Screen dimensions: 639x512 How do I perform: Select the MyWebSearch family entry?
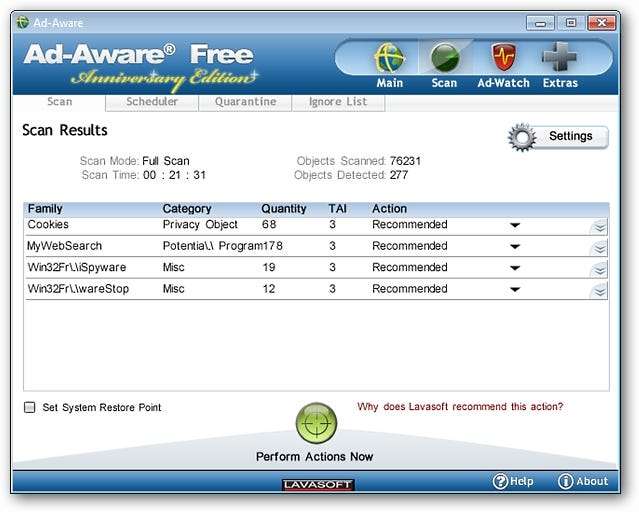pyautogui.click(x=64, y=246)
